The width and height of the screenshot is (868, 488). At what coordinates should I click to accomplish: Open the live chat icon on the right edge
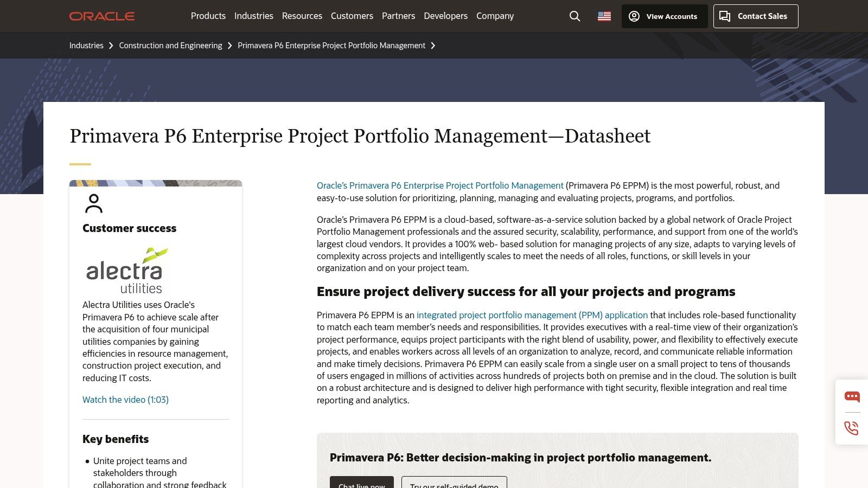(x=852, y=396)
